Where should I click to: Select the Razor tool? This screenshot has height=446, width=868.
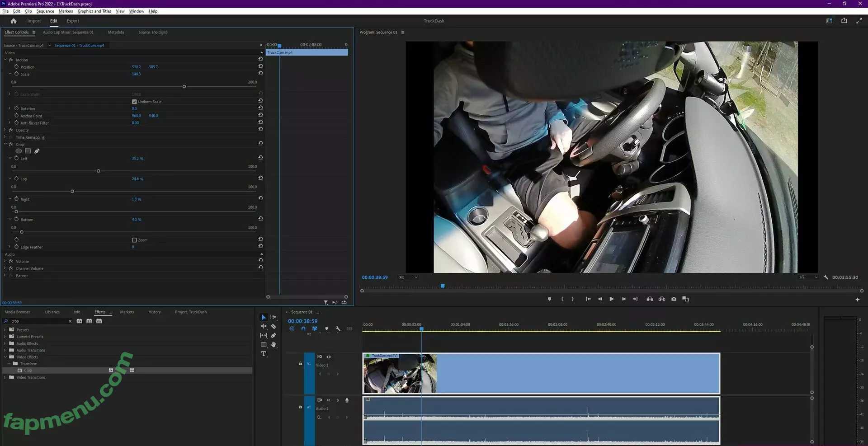(274, 326)
